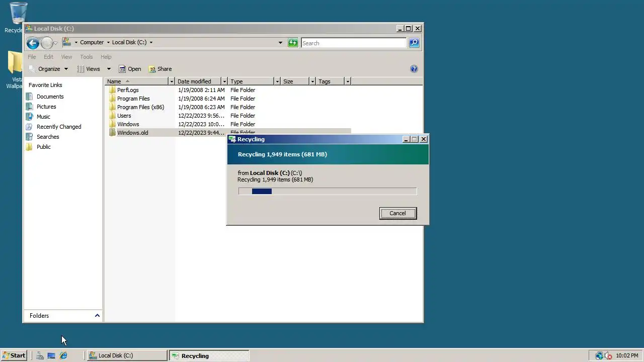
Task: Open the Help menu
Action: (106, 57)
